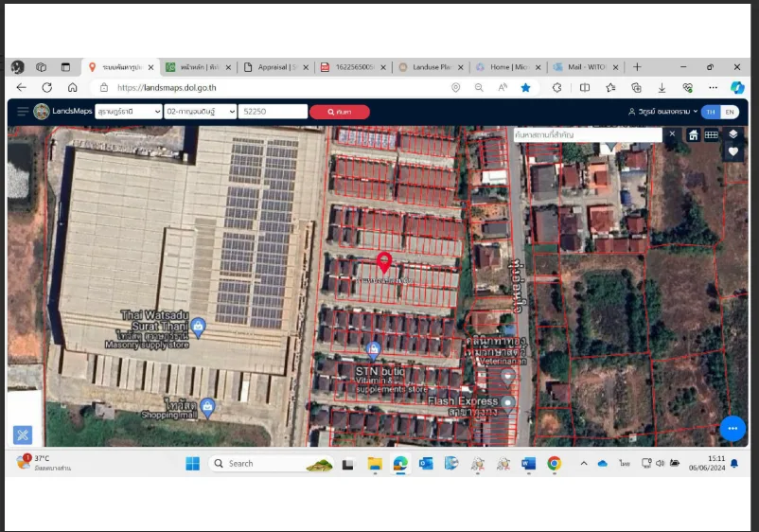Viewport: 759px width, 532px height.
Task: Expand the user account menu วิรุฬห์
Action: (x=662, y=112)
